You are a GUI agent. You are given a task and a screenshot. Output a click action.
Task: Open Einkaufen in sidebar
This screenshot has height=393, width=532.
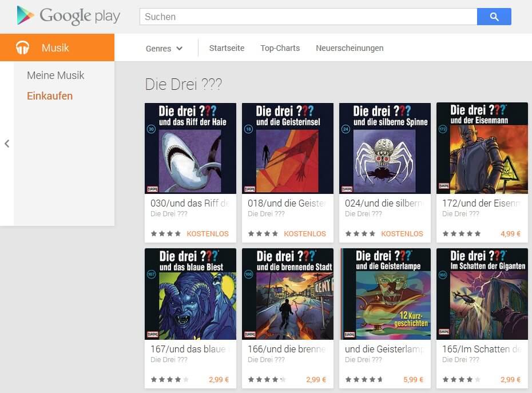click(50, 96)
